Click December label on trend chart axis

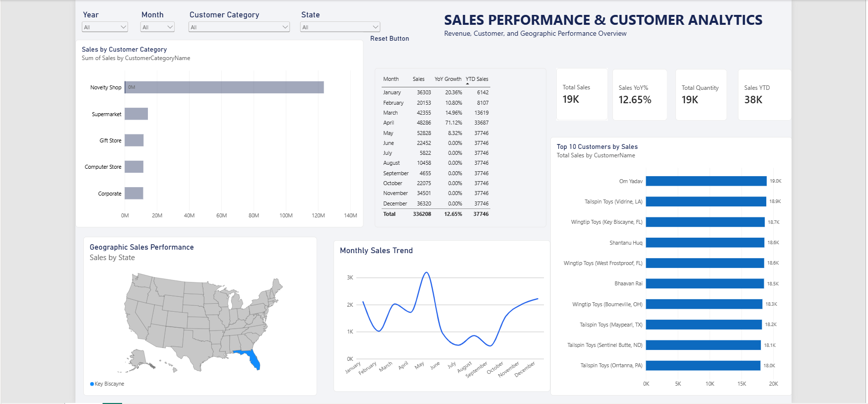tap(525, 369)
